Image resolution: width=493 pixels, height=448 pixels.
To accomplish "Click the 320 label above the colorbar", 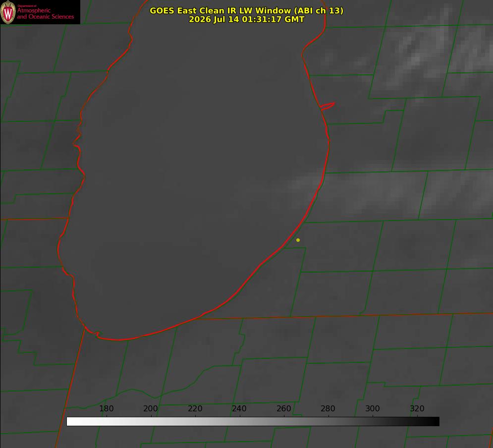I will [x=417, y=408].
